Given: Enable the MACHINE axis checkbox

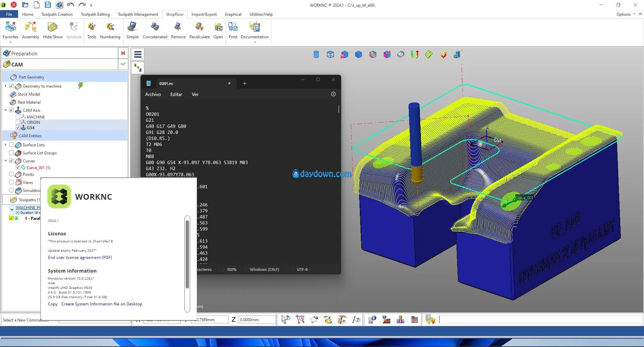Looking at the screenshot, I should [x=18, y=117].
